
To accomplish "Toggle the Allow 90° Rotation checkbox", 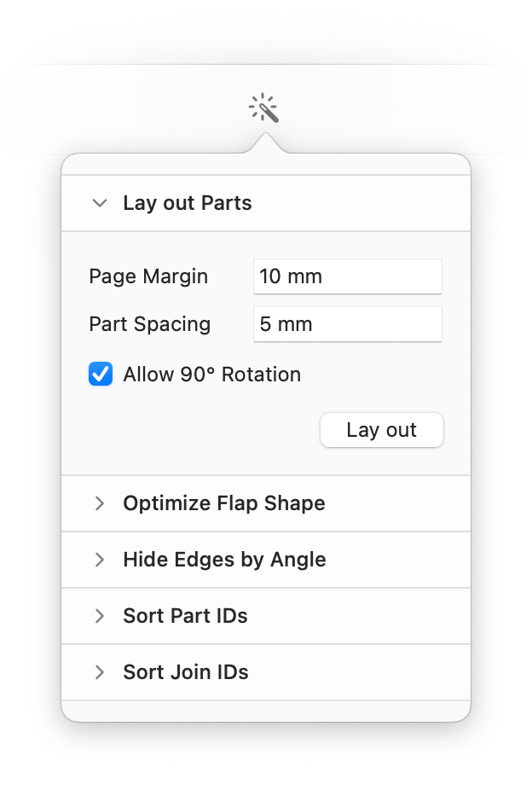I will 101,374.
